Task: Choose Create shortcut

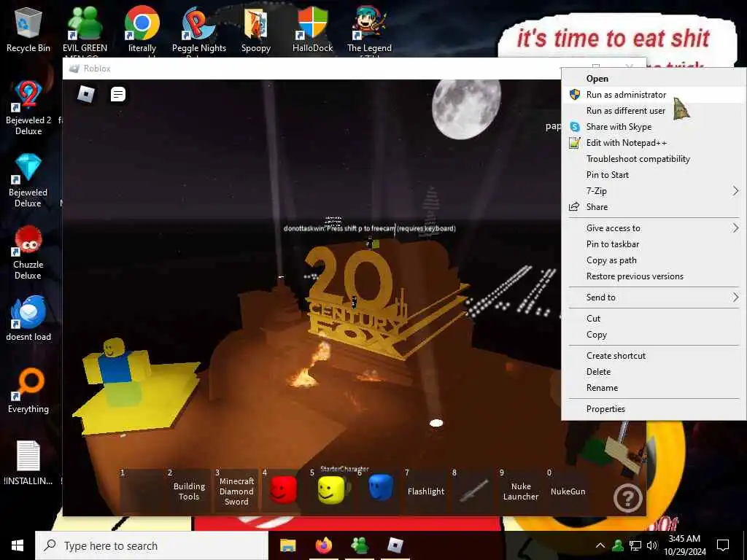Action: click(654, 356)
